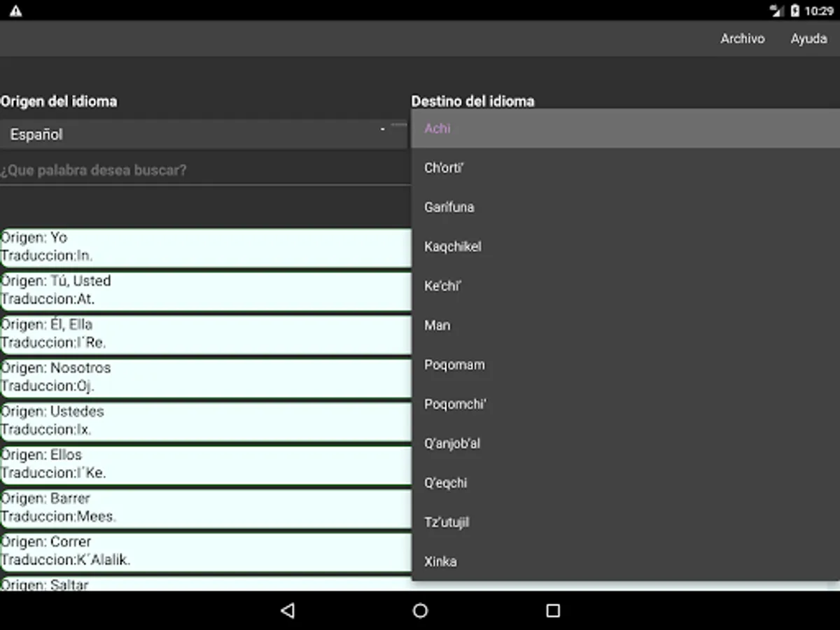Choose Tz'utujil as destination language

tap(626, 522)
